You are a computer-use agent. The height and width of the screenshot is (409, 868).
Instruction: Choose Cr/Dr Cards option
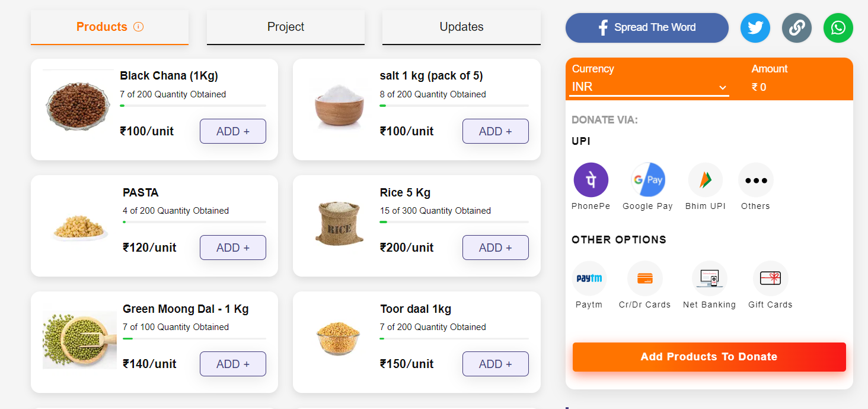645,278
